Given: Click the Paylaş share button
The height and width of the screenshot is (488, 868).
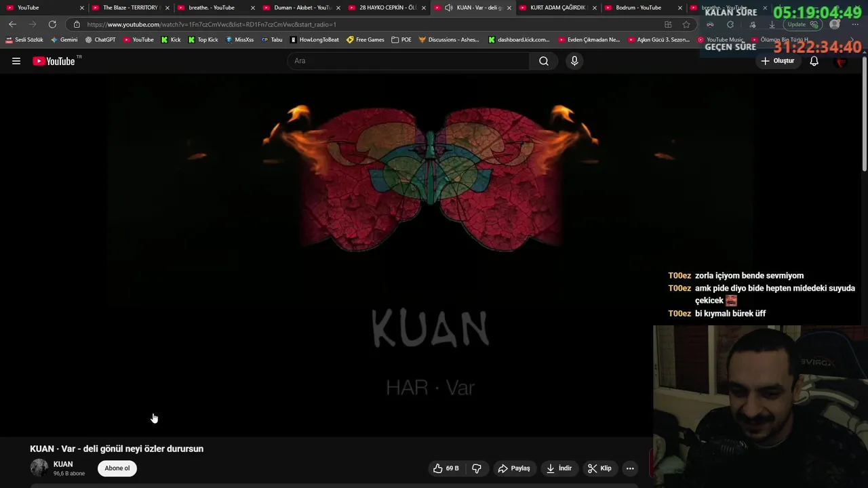Looking at the screenshot, I should coord(514,468).
